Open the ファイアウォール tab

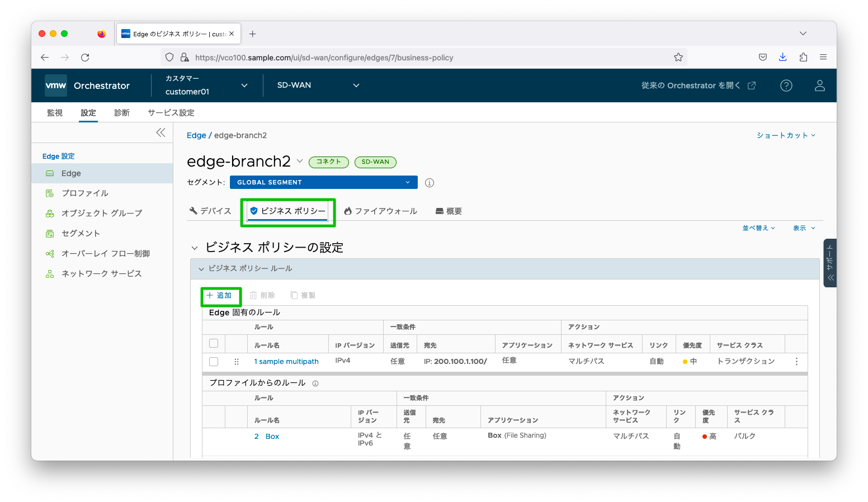click(380, 211)
